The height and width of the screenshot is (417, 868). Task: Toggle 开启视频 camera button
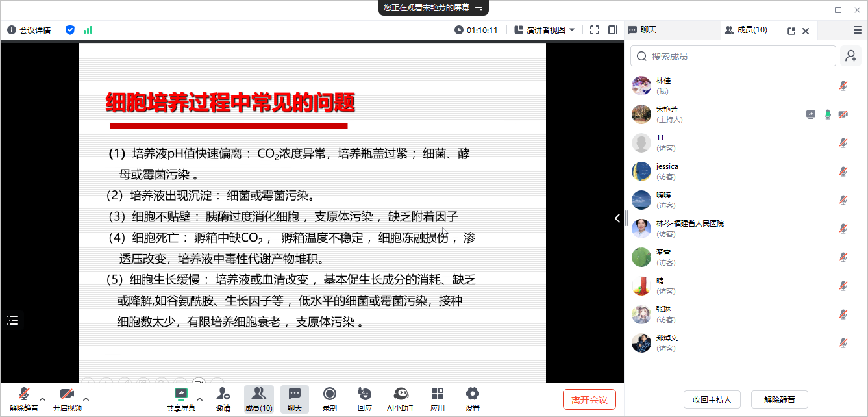point(67,394)
